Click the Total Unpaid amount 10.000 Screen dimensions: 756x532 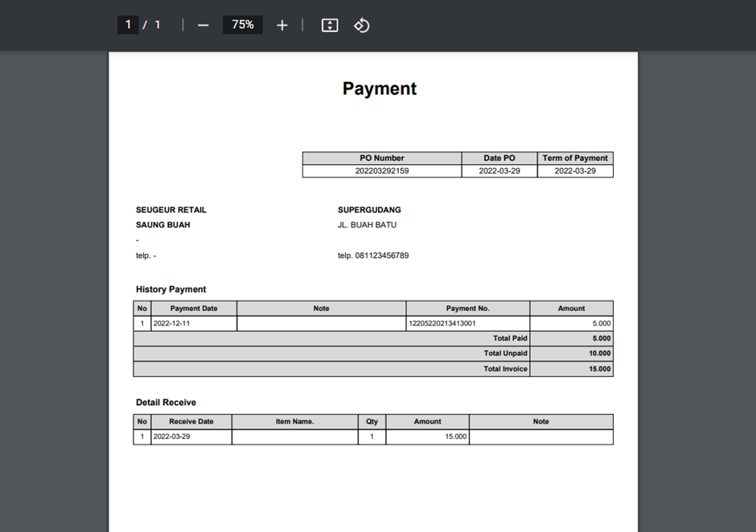[599, 354]
